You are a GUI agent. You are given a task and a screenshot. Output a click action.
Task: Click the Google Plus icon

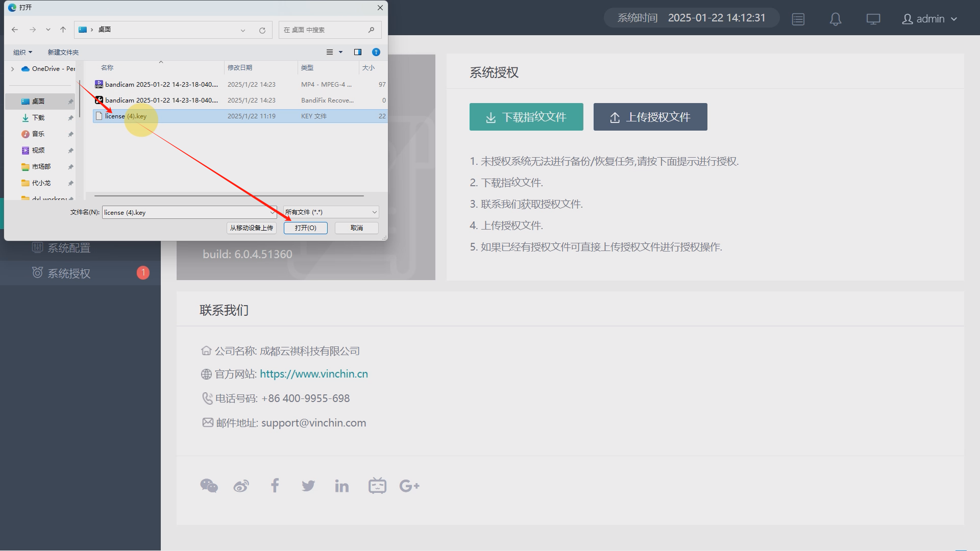(409, 486)
